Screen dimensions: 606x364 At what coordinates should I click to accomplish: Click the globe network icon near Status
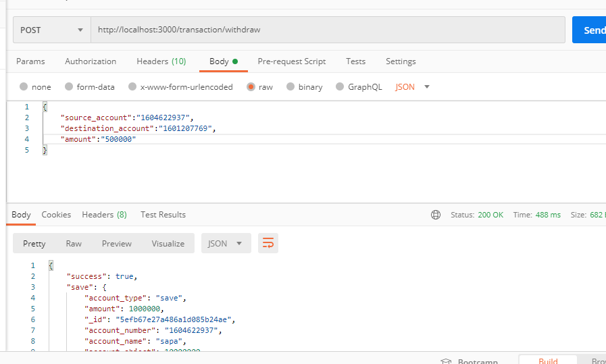tap(436, 215)
